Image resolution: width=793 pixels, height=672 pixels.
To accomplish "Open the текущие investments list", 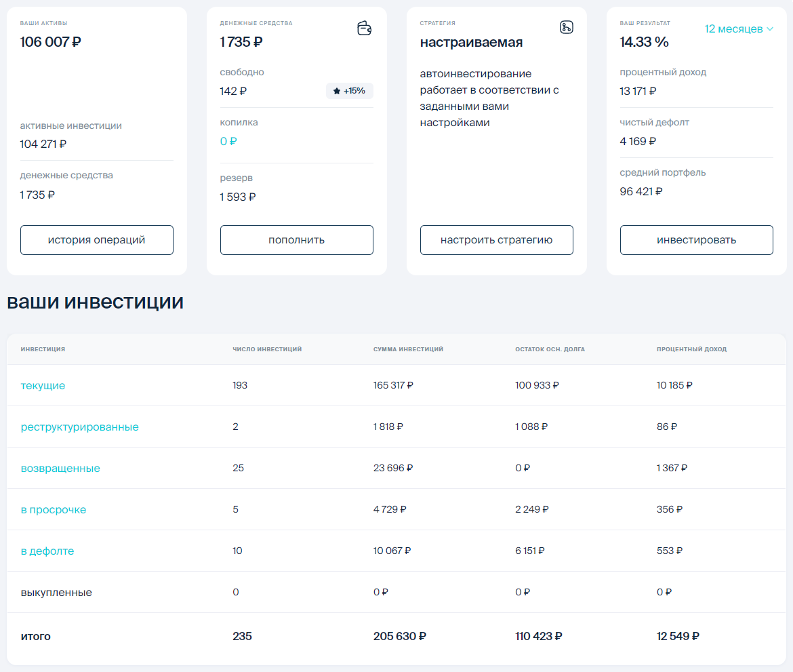I will click(x=42, y=385).
